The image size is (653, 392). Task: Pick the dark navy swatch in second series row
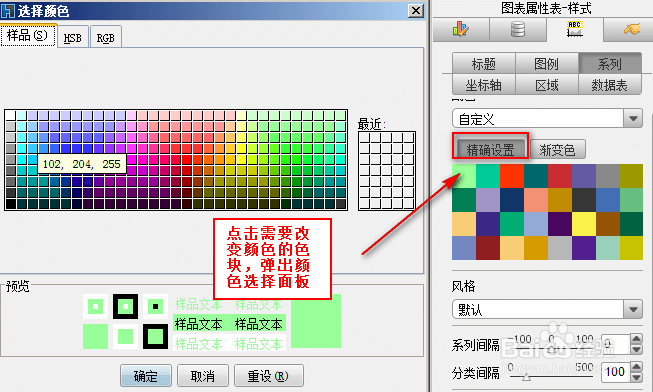point(512,200)
